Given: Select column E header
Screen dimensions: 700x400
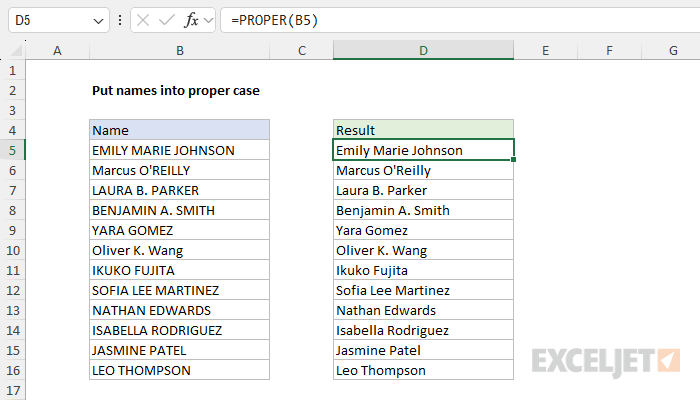Looking at the screenshot, I should click(546, 50).
